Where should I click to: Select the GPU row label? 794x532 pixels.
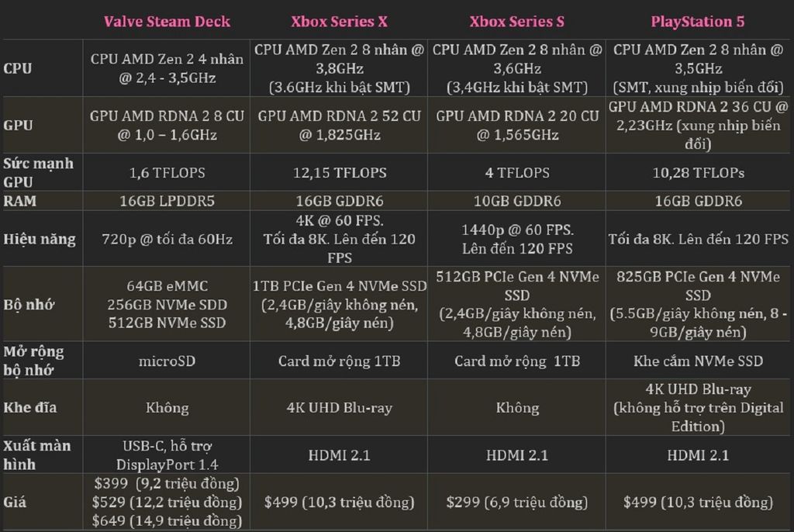pyautogui.click(x=19, y=125)
